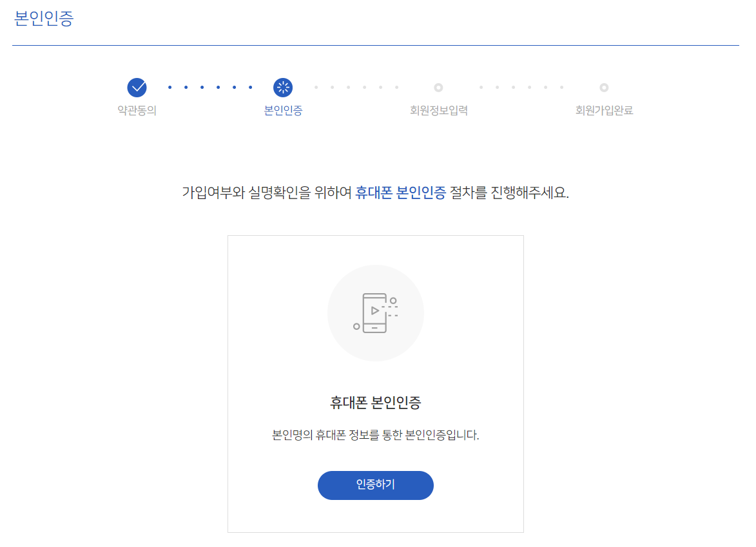The width and height of the screenshot is (756, 547).
Task: Select the 본인인증 step label
Action: (283, 110)
